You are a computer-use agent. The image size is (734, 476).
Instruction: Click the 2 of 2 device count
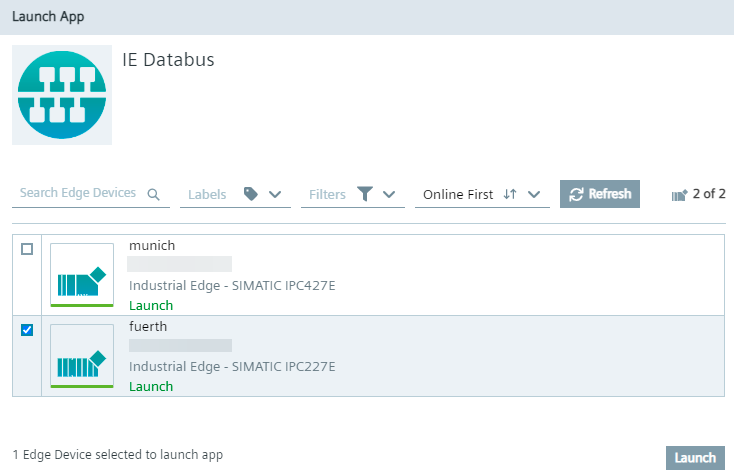point(709,194)
